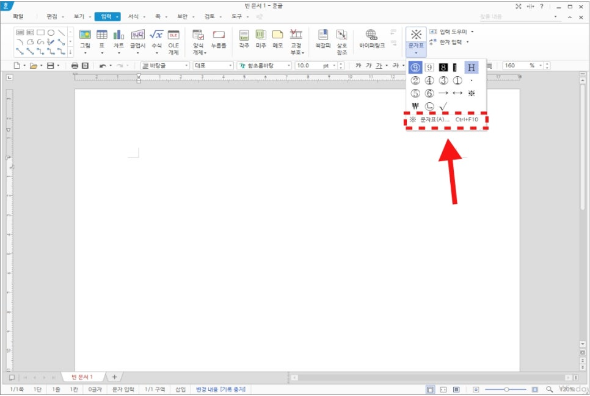
Task: Add a new document tab with plus button
Action: tap(114, 377)
